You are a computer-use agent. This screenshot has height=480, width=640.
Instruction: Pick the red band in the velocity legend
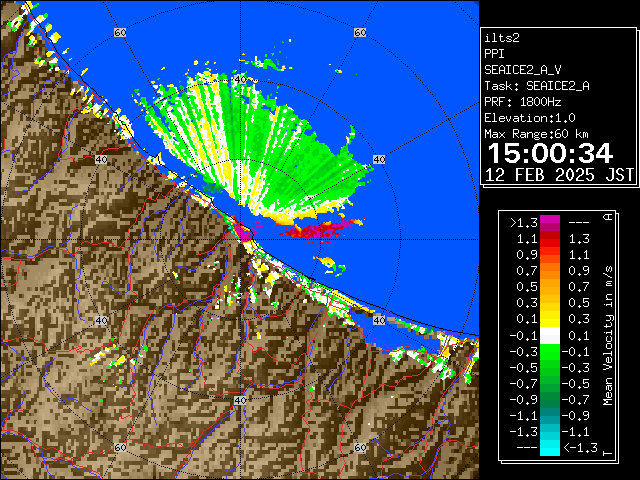tap(550, 241)
